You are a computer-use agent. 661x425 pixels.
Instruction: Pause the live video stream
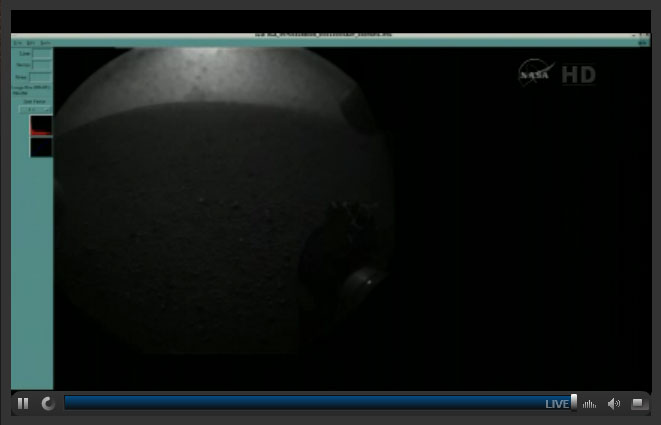[23, 403]
